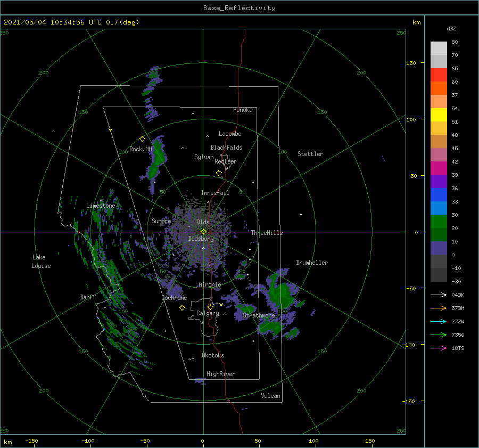Click the RockyMH label

[141, 149]
